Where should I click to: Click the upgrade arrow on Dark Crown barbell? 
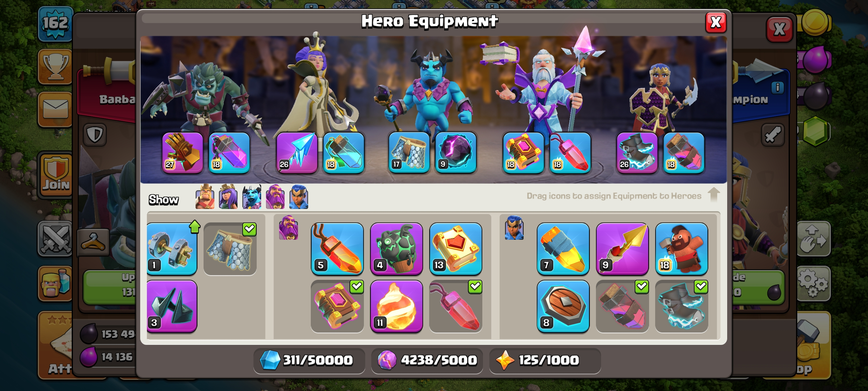195,227
